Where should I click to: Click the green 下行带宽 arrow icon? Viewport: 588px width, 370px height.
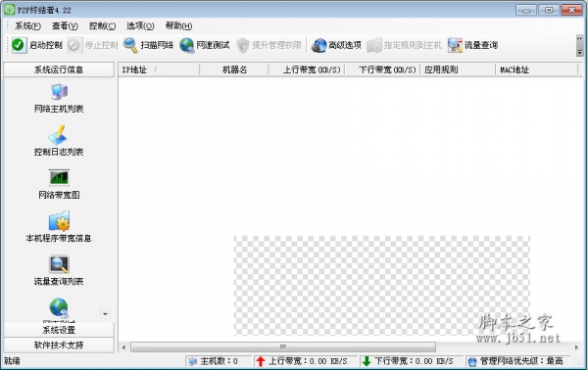click(366, 361)
